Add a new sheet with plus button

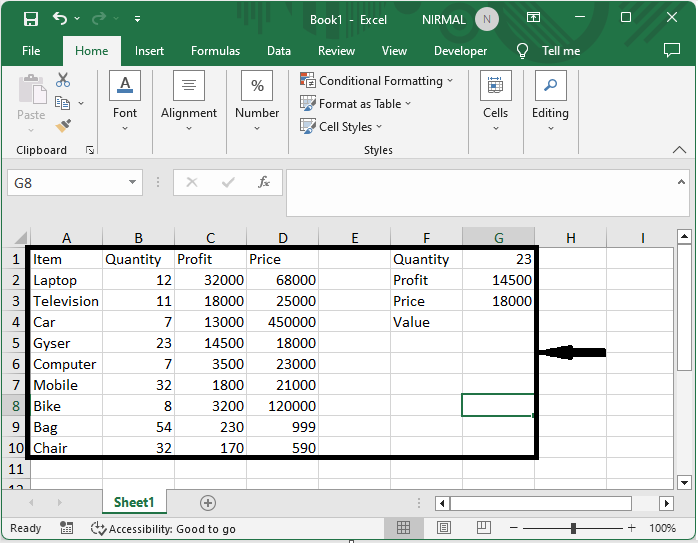click(208, 502)
